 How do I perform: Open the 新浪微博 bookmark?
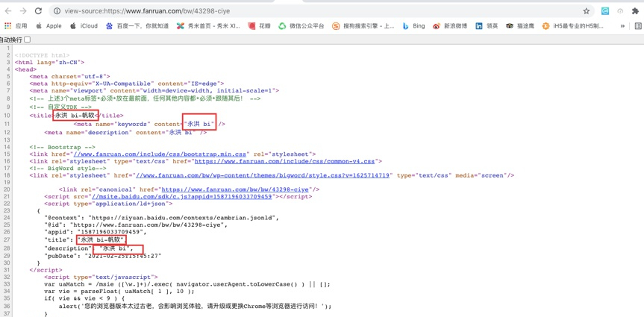(450, 26)
